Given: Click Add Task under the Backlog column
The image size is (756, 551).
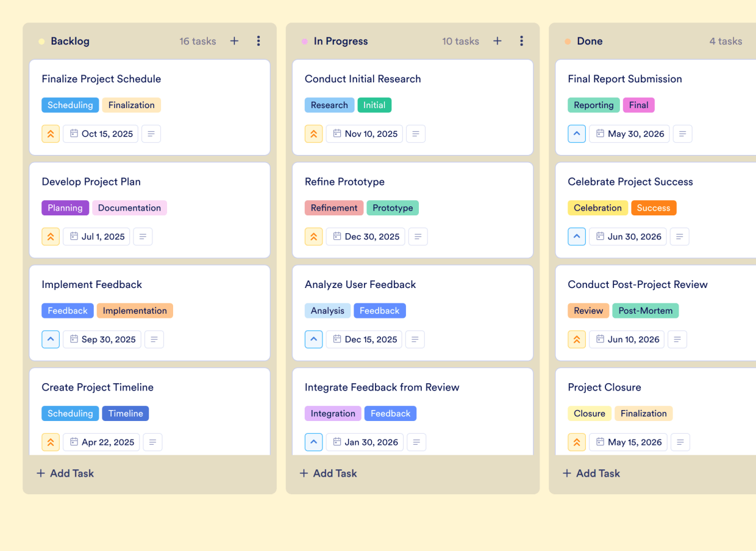Looking at the screenshot, I should click(65, 473).
